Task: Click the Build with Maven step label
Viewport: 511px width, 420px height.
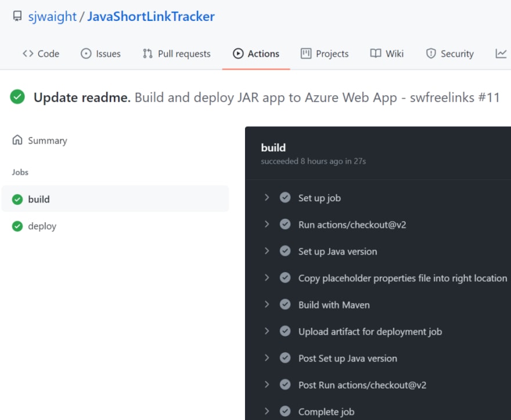Action: (x=334, y=305)
